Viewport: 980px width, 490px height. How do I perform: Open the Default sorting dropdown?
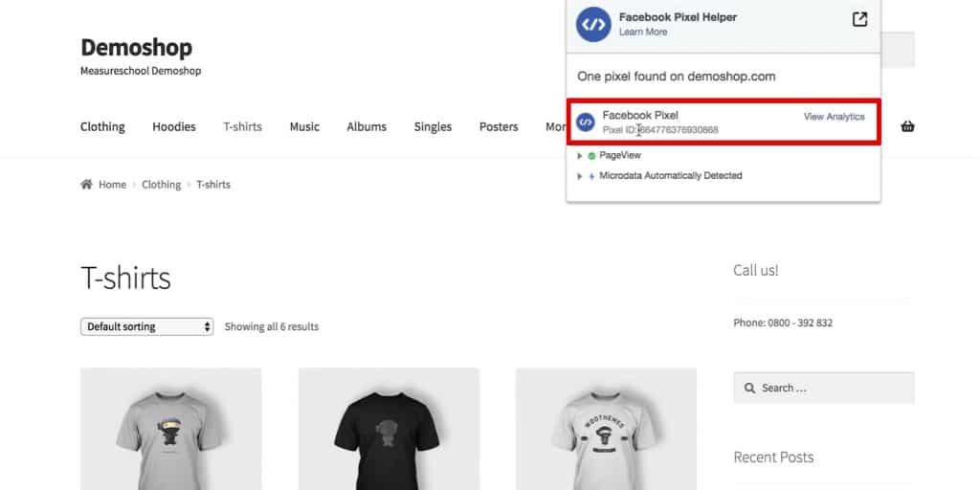(x=146, y=326)
